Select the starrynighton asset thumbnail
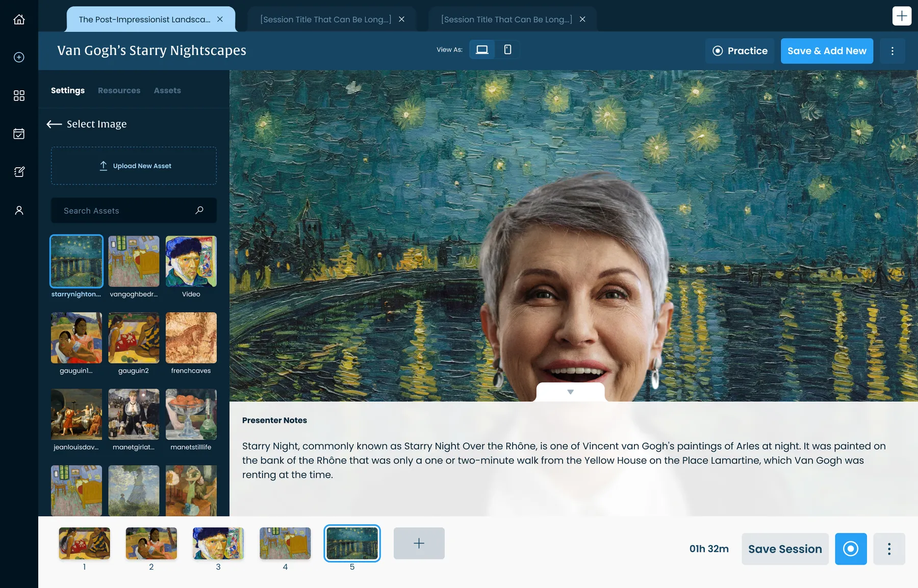The height and width of the screenshot is (588, 918). coord(76,261)
